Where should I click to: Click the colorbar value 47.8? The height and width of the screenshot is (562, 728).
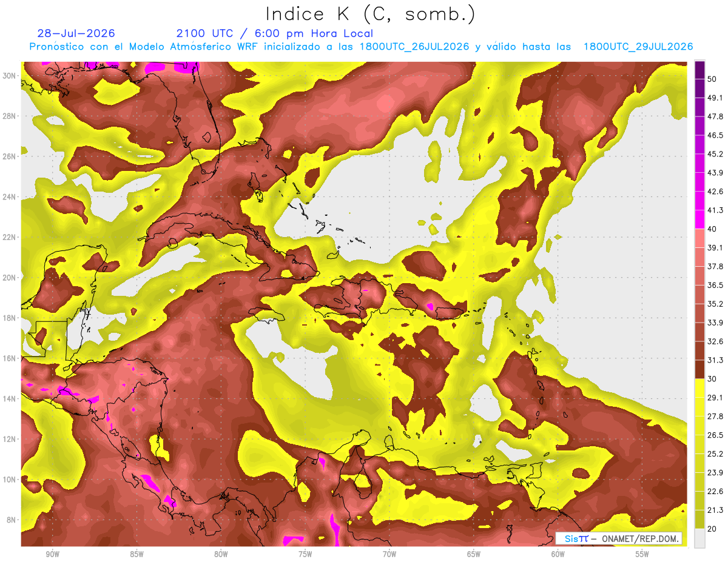tap(716, 116)
